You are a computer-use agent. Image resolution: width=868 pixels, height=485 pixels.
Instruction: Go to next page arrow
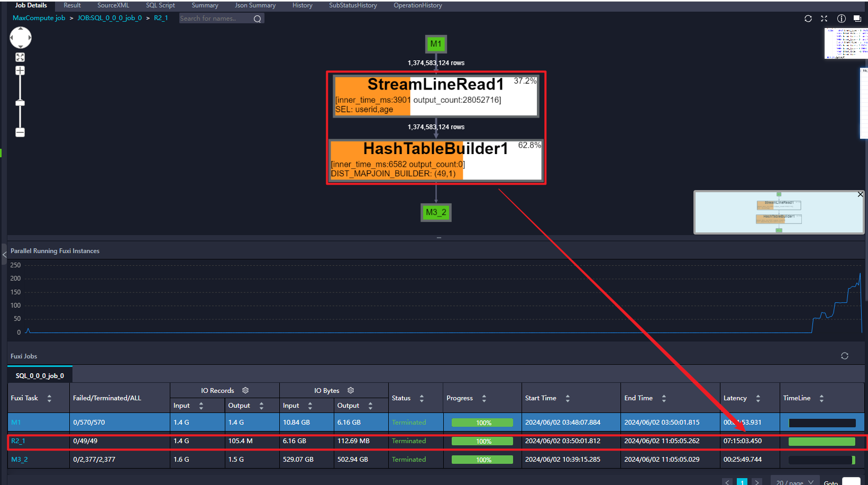pos(757,482)
